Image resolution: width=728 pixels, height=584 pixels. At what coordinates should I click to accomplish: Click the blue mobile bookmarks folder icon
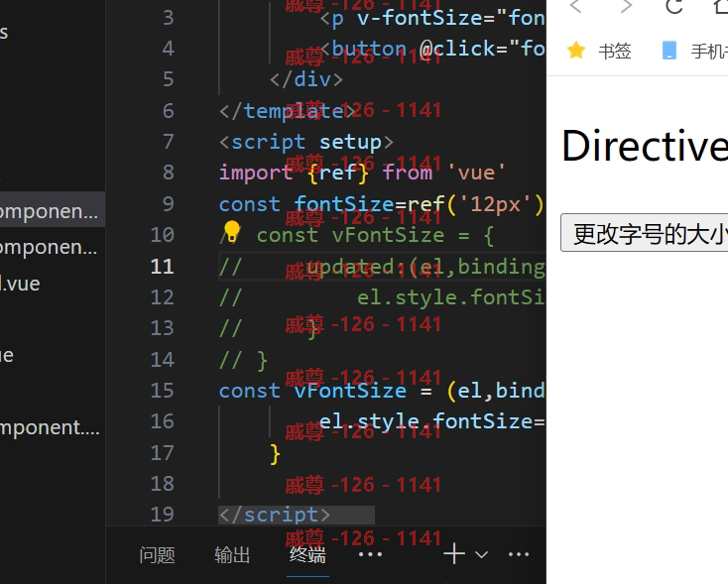point(669,51)
